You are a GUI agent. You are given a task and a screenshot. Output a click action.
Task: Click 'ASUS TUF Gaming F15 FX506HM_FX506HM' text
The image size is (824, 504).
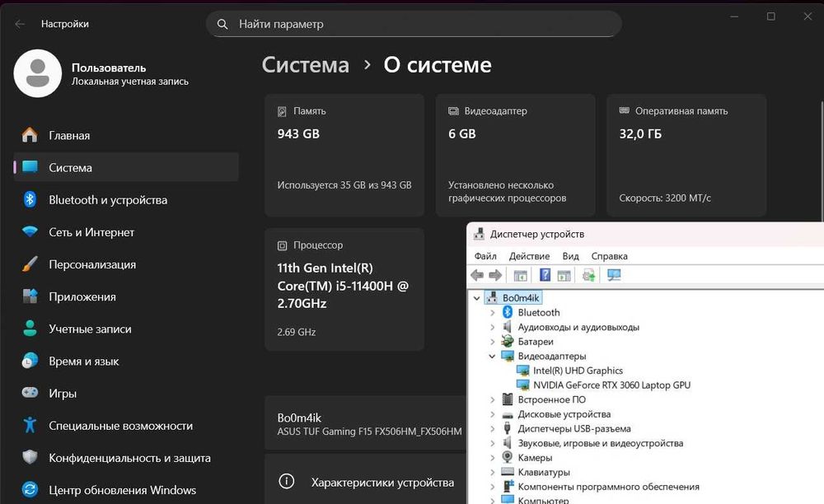pos(369,432)
